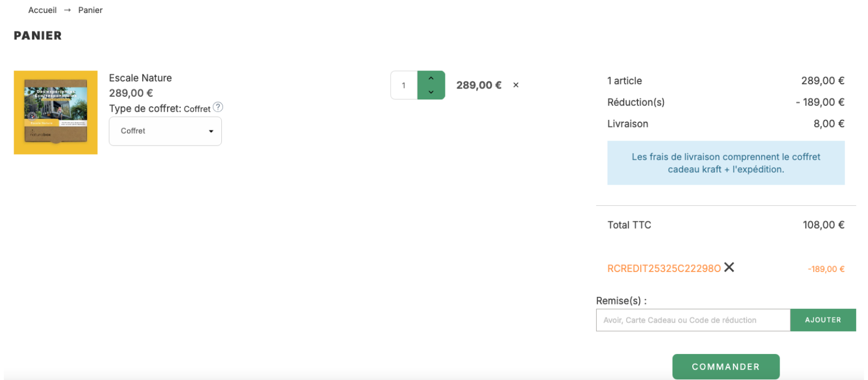Click the PANIER page heading
The height and width of the screenshot is (380, 868).
click(37, 36)
